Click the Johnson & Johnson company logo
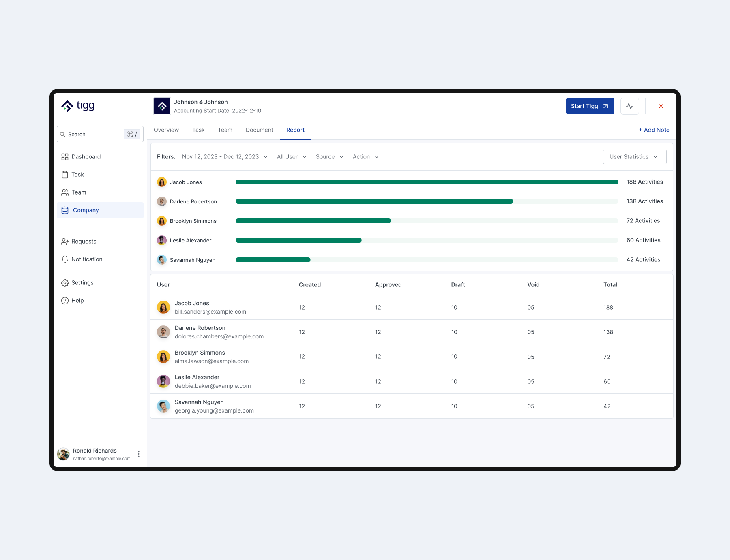This screenshot has height=560, width=730. [x=162, y=106]
